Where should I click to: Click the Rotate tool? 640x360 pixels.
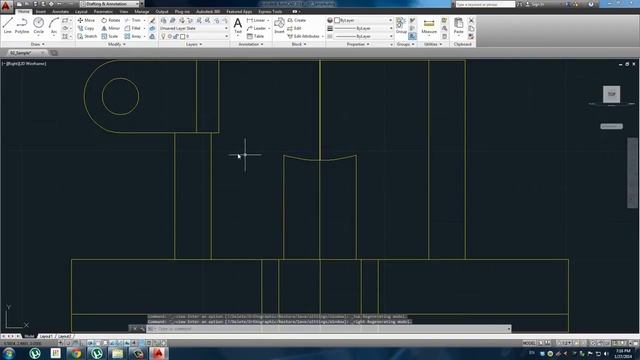click(111, 20)
